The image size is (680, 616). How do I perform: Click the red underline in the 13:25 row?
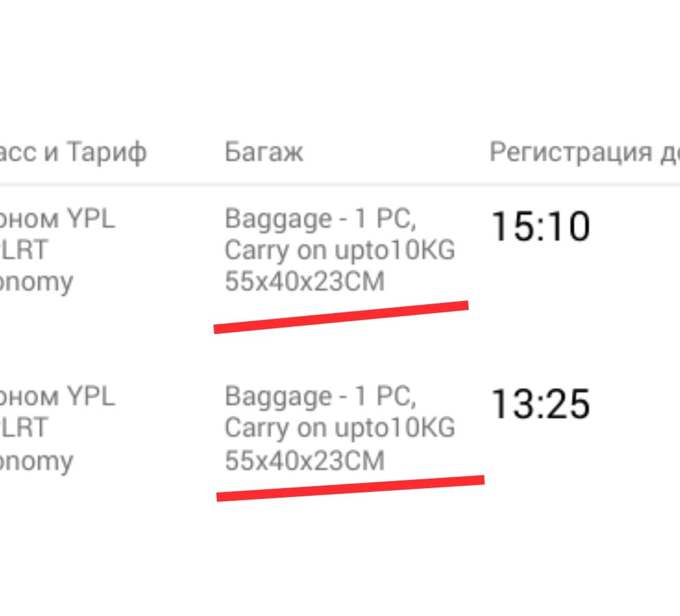(x=350, y=488)
